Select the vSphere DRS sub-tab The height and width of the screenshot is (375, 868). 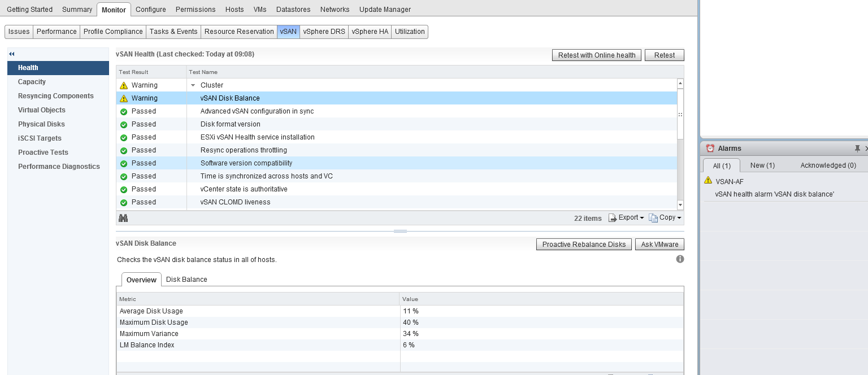tap(324, 32)
